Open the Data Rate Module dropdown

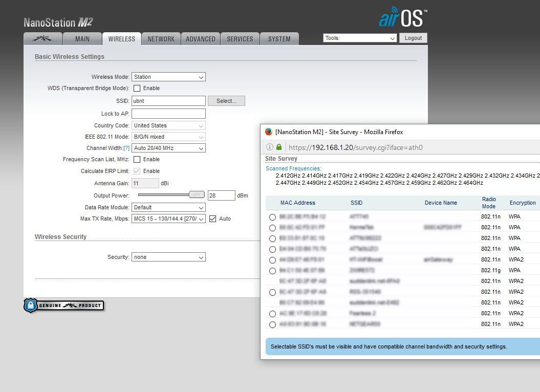168,207
